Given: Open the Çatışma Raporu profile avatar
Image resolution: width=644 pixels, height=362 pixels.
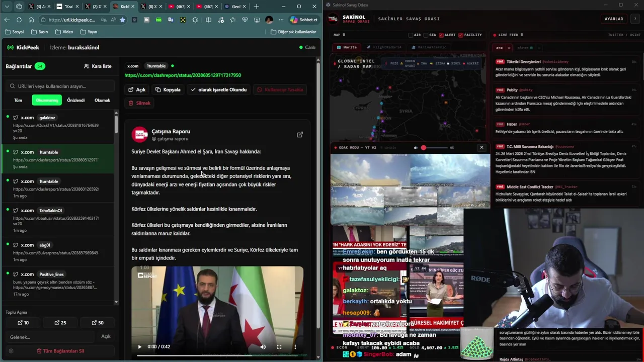Looking at the screenshot, I should point(139,134).
